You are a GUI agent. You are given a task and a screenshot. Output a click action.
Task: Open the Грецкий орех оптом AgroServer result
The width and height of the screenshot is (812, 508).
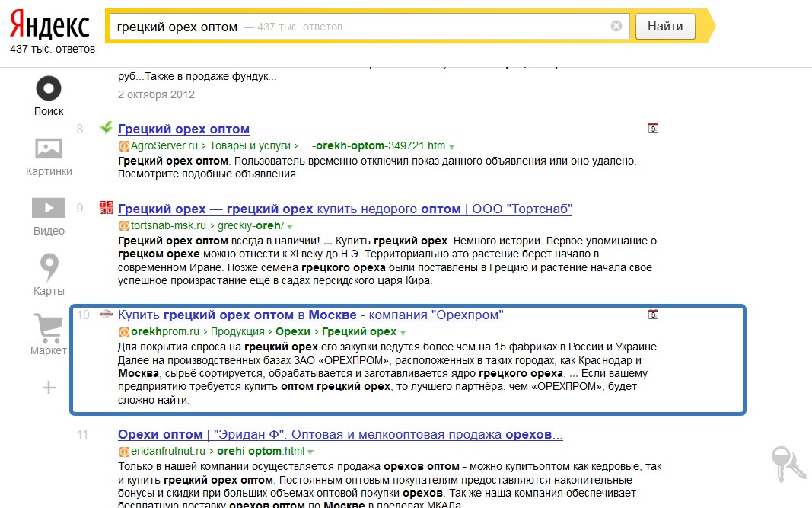point(183,129)
